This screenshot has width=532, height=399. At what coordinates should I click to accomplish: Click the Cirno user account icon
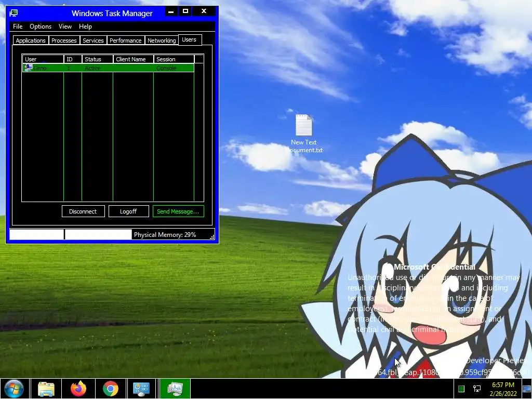pos(28,68)
